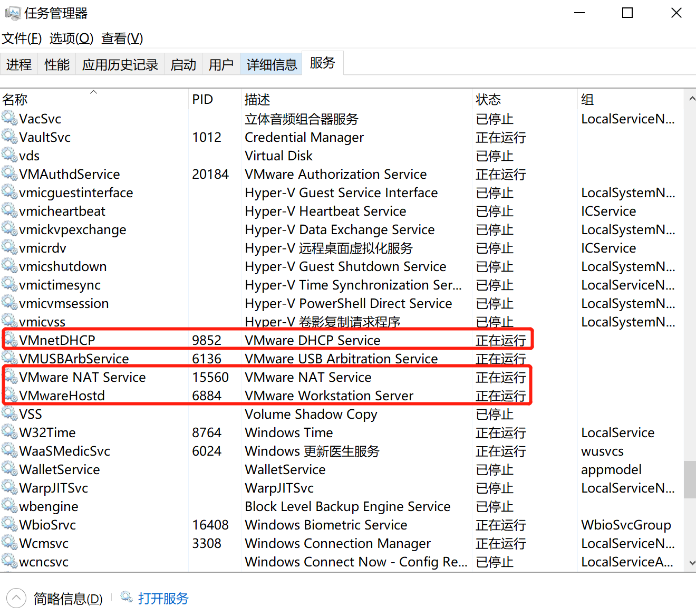Viewport: 696px width, 616px height.
Task: Click the wbengine service icon
Action: (x=9, y=506)
